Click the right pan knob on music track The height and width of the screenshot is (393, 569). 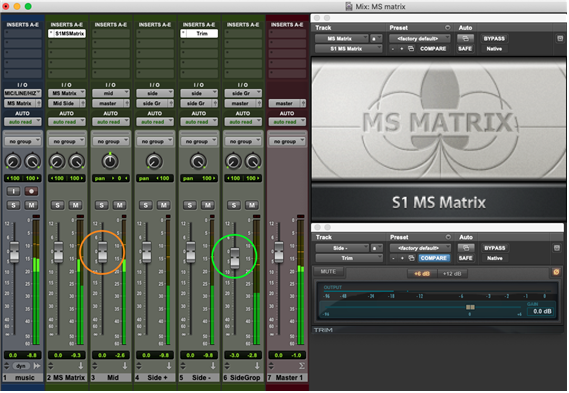(x=33, y=161)
